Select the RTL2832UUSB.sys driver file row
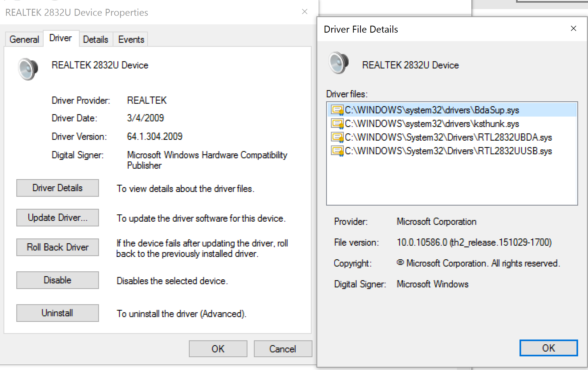The width and height of the screenshot is (588, 370). click(x=452, y=151)
